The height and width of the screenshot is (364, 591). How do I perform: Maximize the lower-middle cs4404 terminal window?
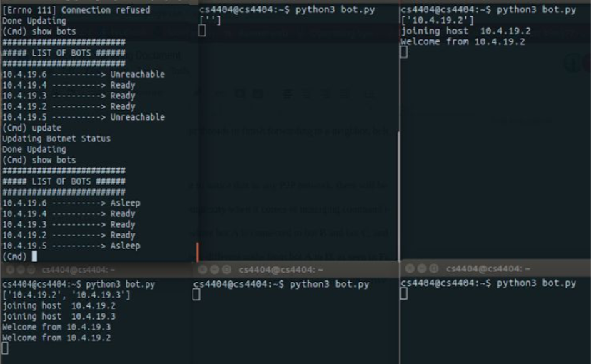(x=226, y=270)
